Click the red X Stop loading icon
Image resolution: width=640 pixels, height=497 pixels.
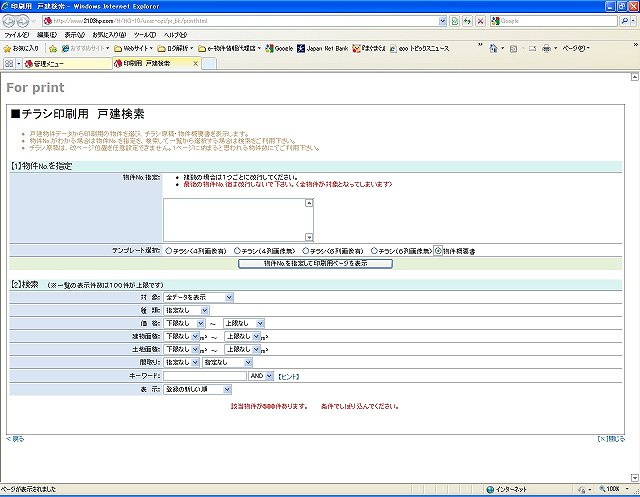click(480, 21)
